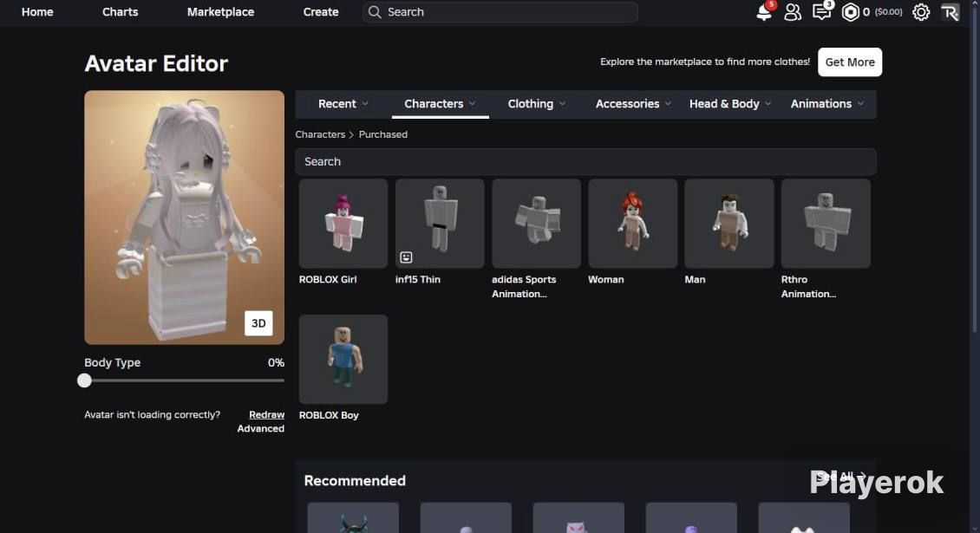Open the settings gear icon
The height and width of the screenshot is (533, 980).
(x=921, y=12)
